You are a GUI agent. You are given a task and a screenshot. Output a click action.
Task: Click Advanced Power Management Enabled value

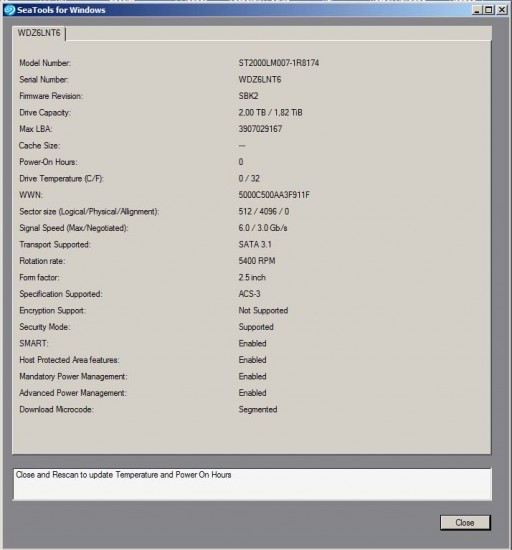252,393
